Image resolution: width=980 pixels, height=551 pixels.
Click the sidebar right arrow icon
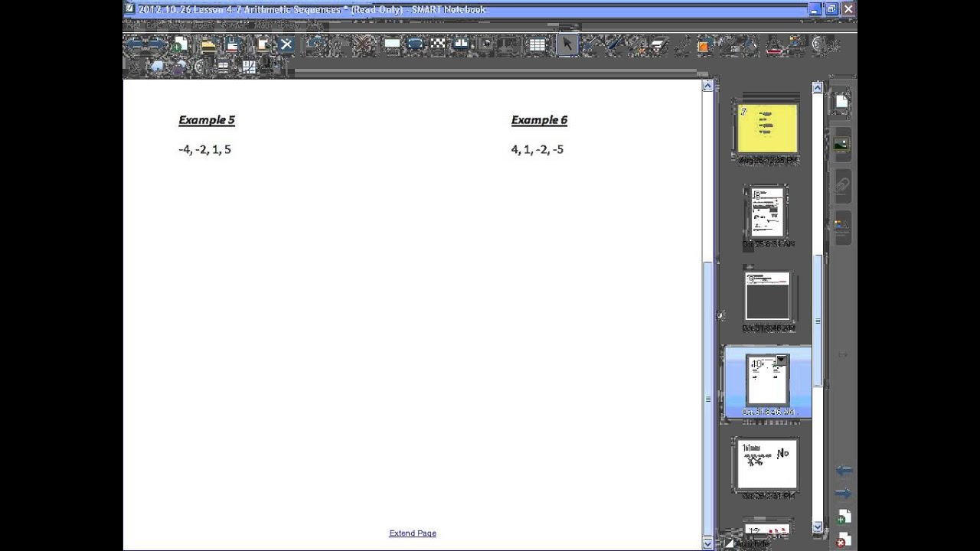coord(843,493)
